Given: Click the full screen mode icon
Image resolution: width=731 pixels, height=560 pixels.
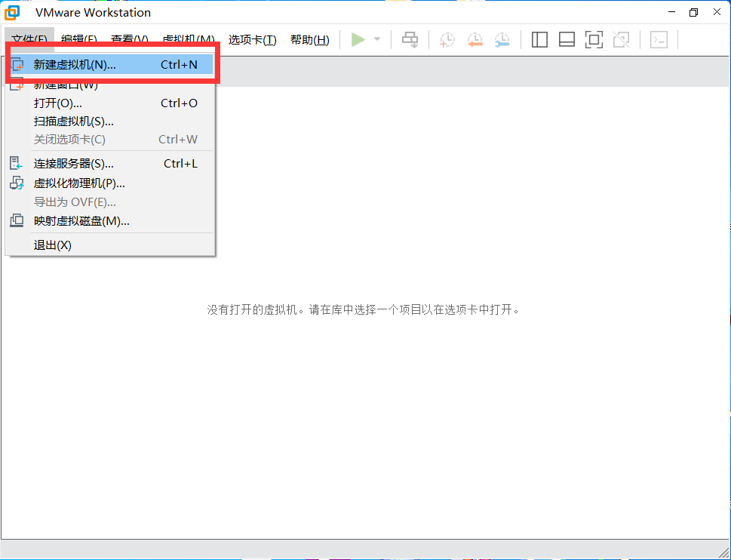Looking at the screenshot, I should (594, 40).
